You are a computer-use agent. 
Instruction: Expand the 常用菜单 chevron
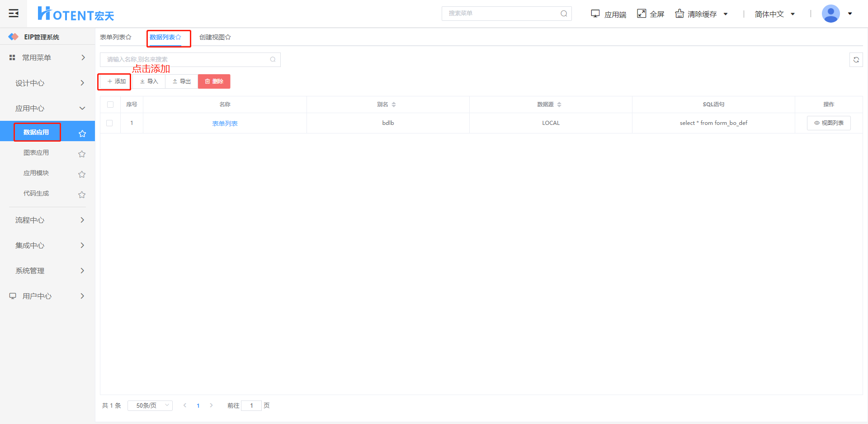tap(83, 57)
